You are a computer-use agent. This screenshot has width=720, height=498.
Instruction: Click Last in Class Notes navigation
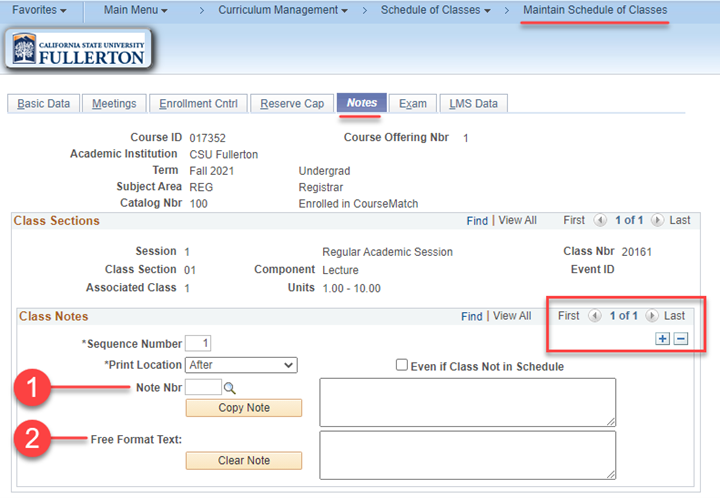pyautogui.click(x=674, y=316)
